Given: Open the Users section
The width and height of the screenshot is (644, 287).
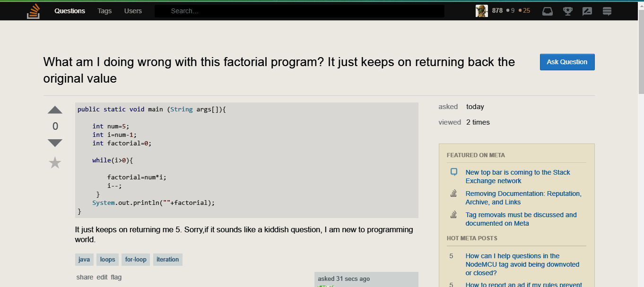Looking at the screenshot, I should (x=132, y=11).
